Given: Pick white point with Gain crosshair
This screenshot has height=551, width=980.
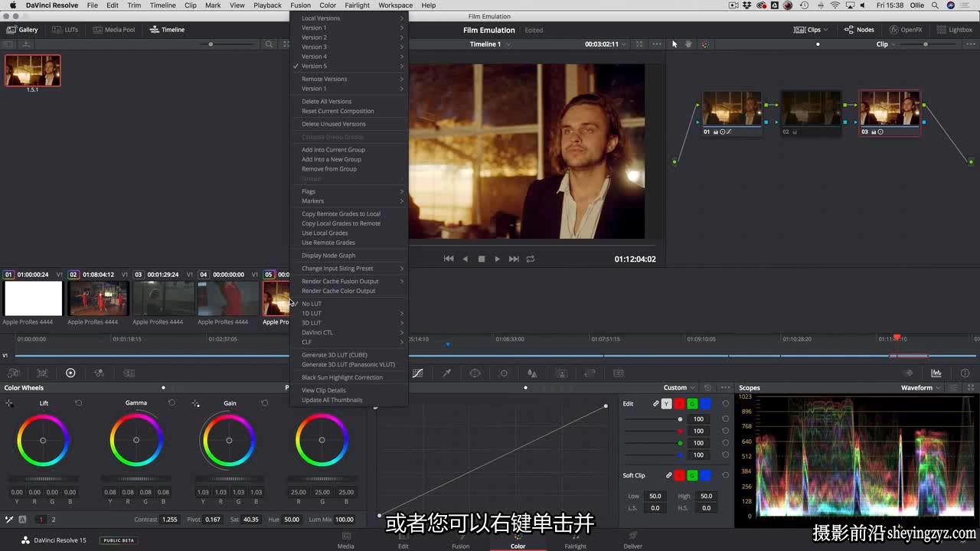Looking at the screenshot, I should pyautogui.click(x=196, y=403).
